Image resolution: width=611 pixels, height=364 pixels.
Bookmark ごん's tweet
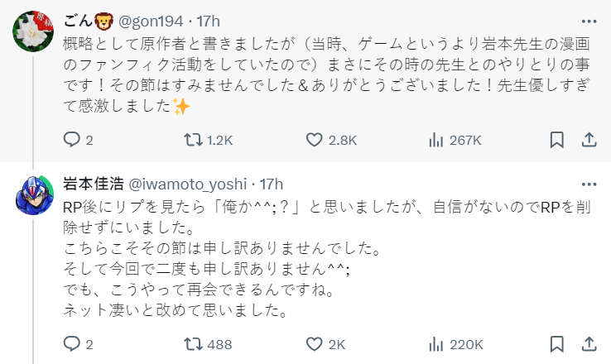[x=557, y=140]
